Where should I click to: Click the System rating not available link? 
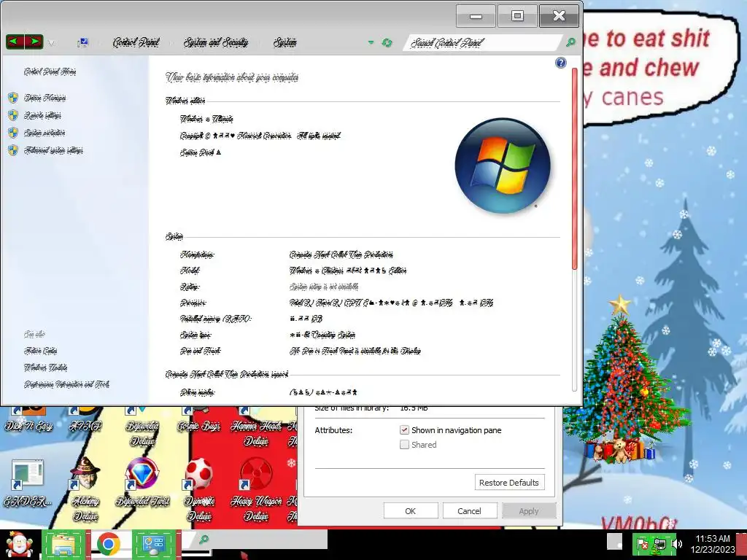(x=324, y=287)
